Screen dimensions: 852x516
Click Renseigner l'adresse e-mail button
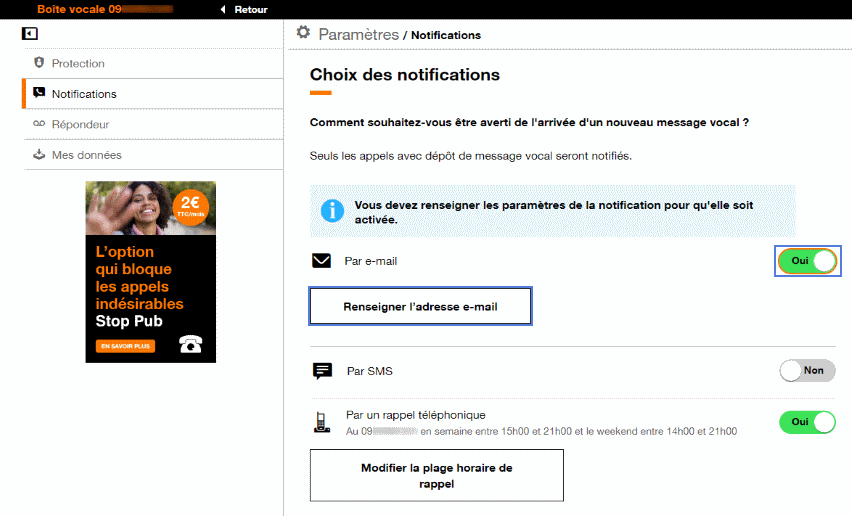[420, 307]
